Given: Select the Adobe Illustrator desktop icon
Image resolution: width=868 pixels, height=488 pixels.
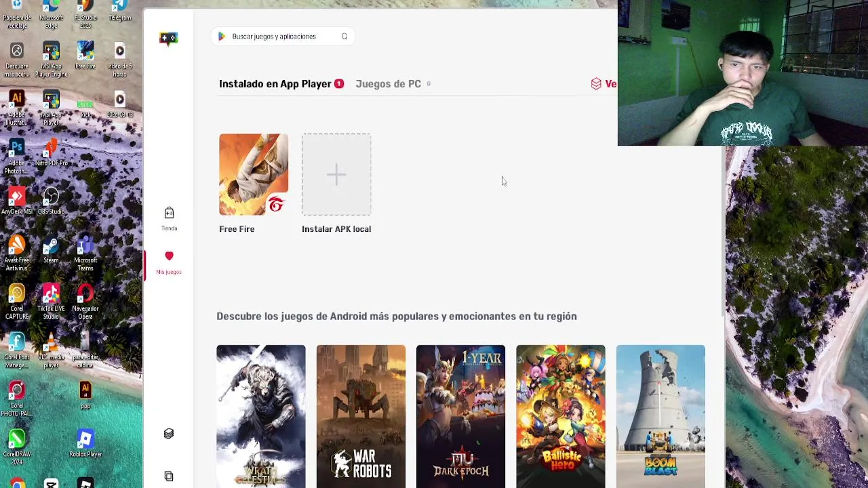Looking at the screenshot, I should pyautogui.click(x=17, y=107).
